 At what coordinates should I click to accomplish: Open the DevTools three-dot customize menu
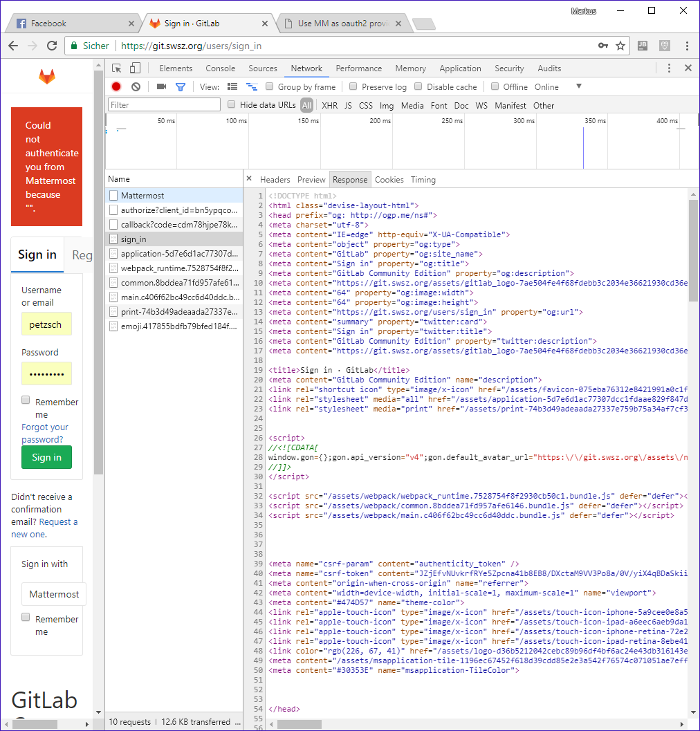click(x=670, y=68)
